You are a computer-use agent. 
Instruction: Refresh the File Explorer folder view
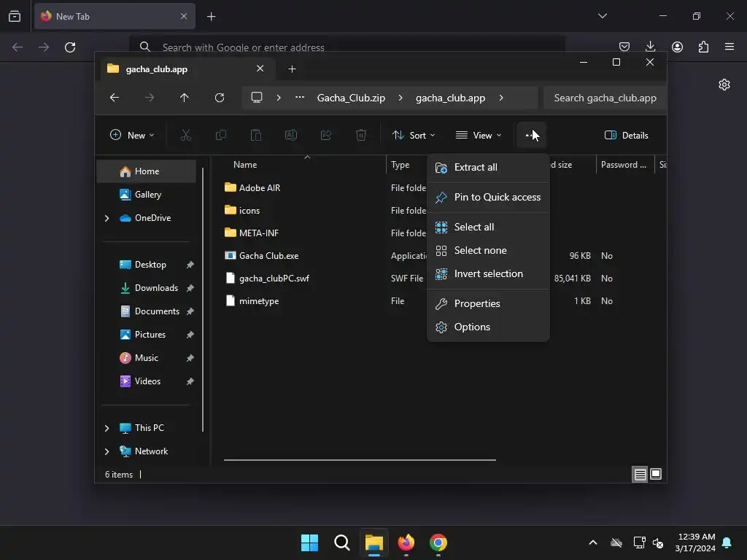220,98
